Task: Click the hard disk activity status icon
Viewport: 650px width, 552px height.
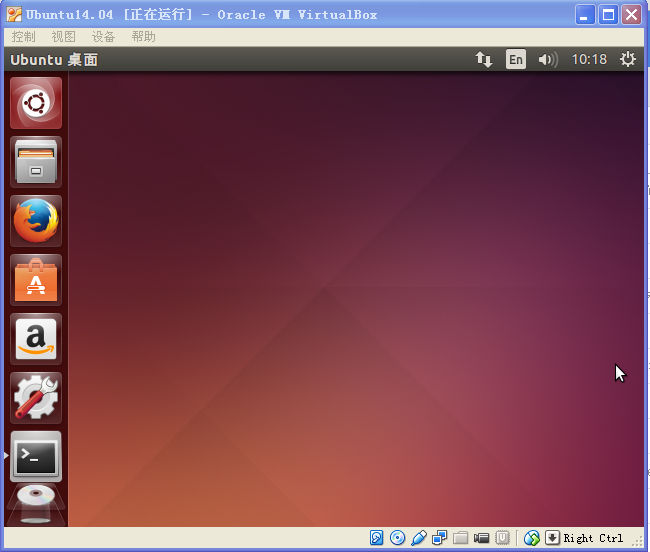Action: [x=376, y=538]
